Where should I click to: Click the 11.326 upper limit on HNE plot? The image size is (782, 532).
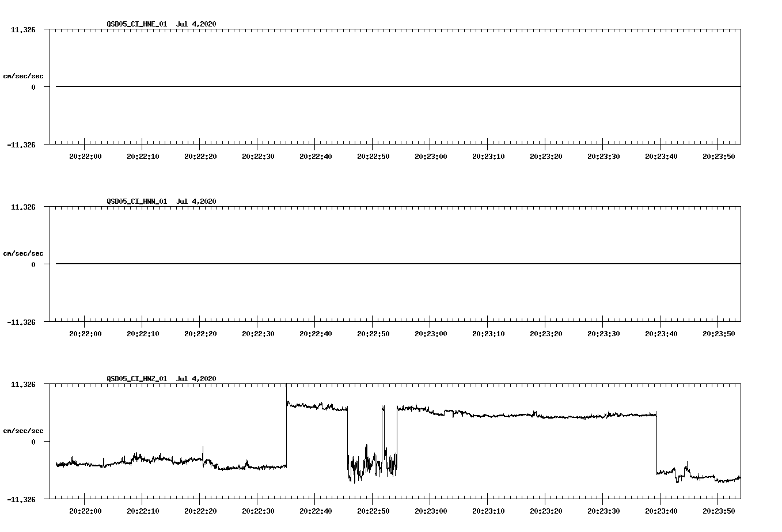[x=23, y=29]
